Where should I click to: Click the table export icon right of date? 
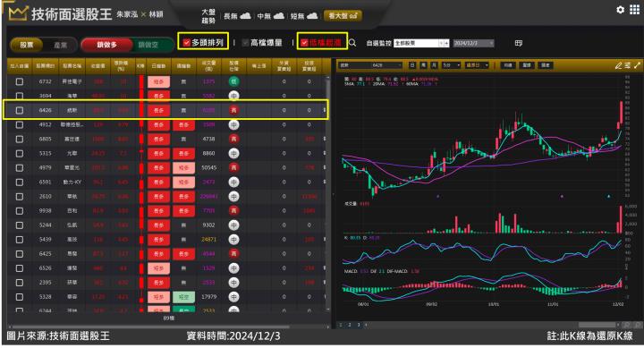(518, 43)
